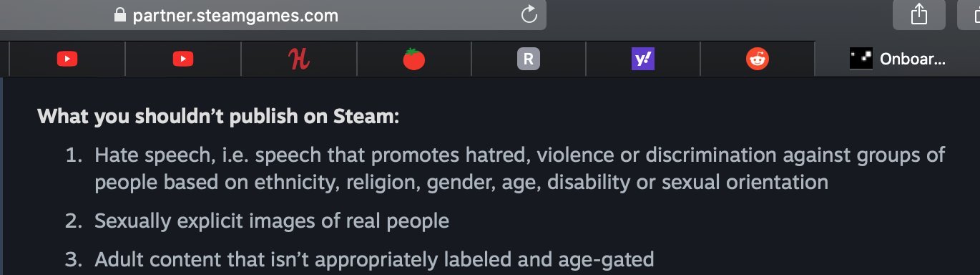Click the heading 'What you shouldn't publish on Steam'
The width and height of the screenshot is (980, 275).
(x=218, y=116)
